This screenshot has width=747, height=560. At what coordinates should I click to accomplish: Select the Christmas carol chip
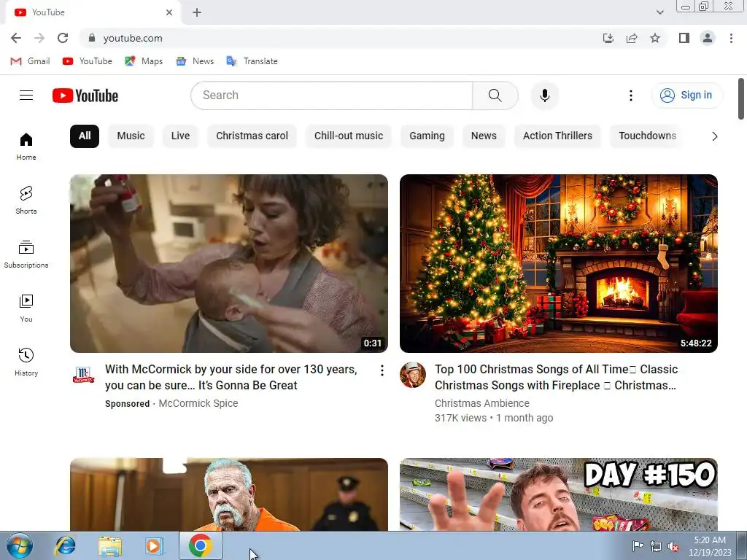[252, 136]
